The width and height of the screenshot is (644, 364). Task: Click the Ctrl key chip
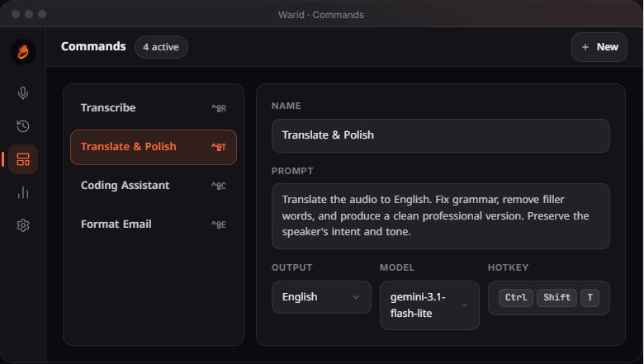[x=516, y=297]
